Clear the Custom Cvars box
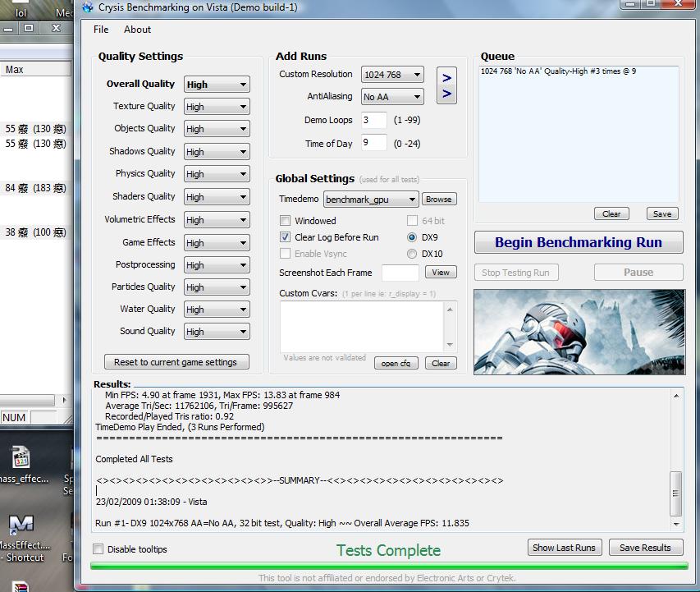This screenshot has height=592, width=700. point(441,363)
